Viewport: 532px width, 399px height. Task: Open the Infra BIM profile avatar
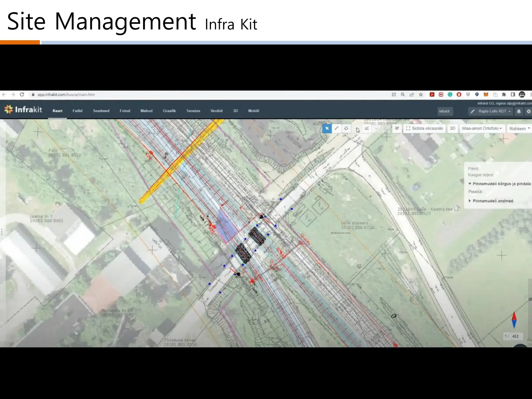[x=522, y=95]
